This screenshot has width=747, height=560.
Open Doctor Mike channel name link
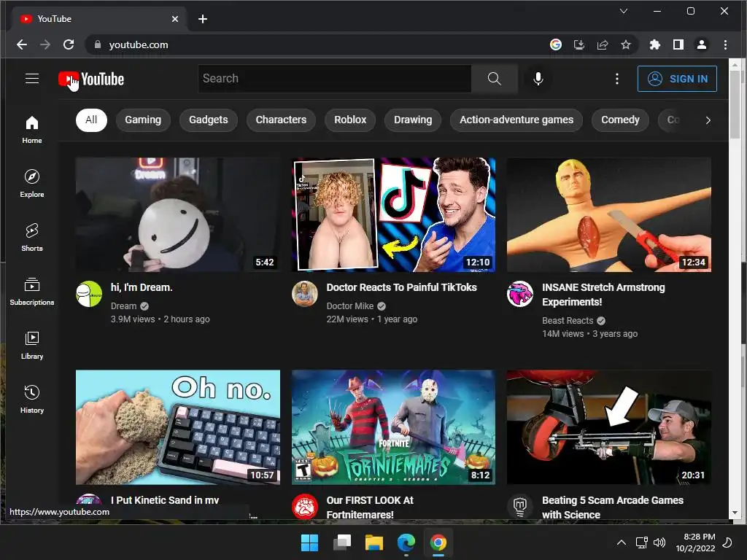[350, 306]
